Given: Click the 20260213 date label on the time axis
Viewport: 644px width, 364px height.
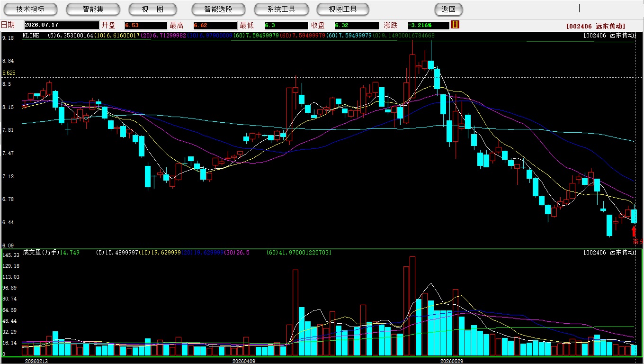Looking at the screenshot, I should (x=36, y=361).
